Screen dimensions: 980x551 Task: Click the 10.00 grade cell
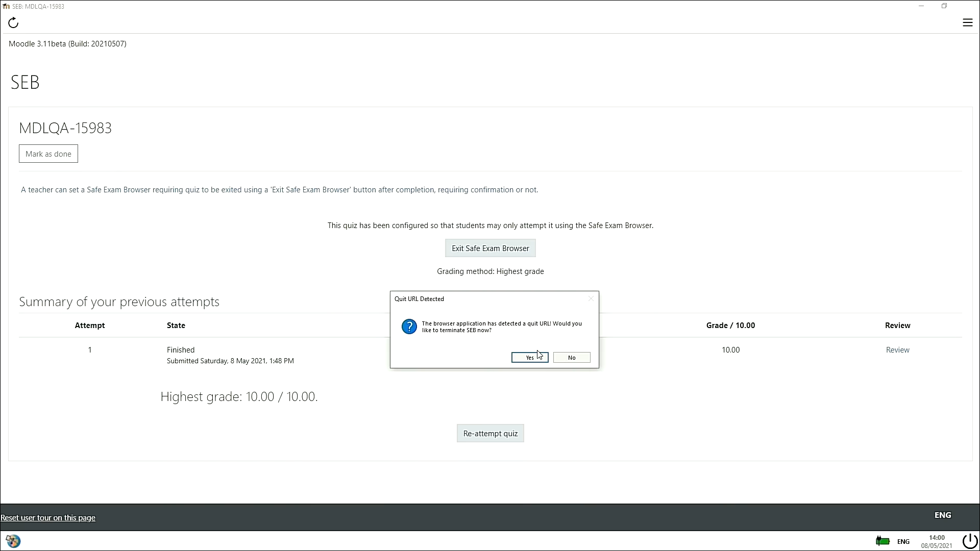(x=730, y=350)
